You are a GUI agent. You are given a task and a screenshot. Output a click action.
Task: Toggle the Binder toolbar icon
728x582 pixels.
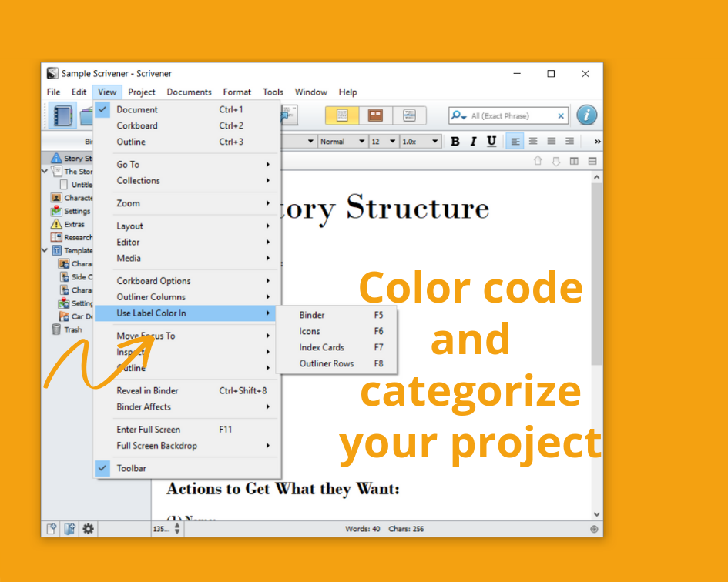coord(62,115)
